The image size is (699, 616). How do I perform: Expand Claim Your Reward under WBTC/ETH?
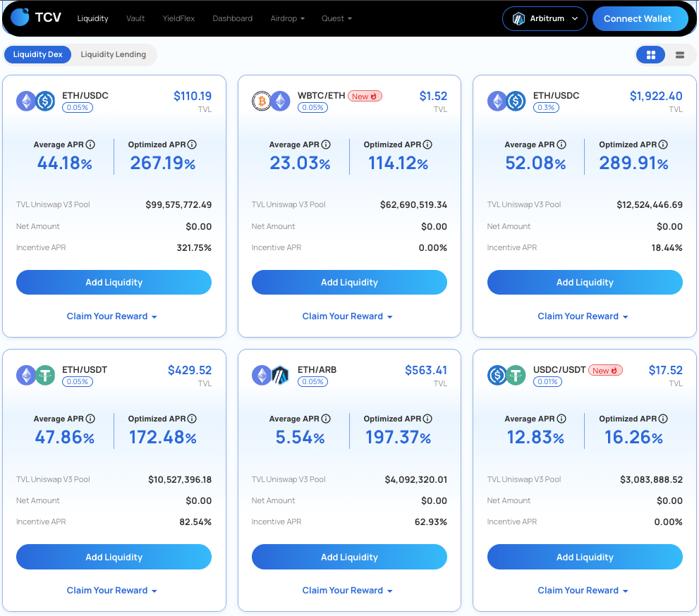point(347,316)
